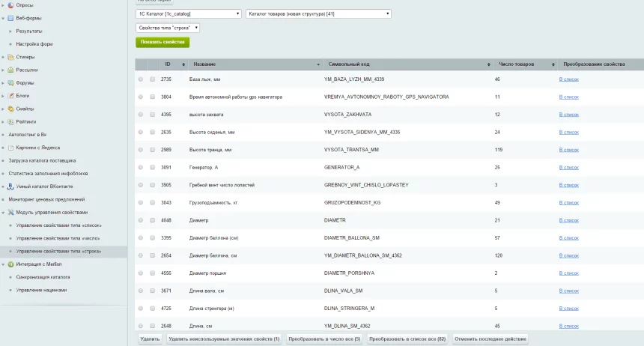The height and width of the screenshot is (346, 644).
Task: Check the checkbox for row ID 3804
Action: (152, 97)
